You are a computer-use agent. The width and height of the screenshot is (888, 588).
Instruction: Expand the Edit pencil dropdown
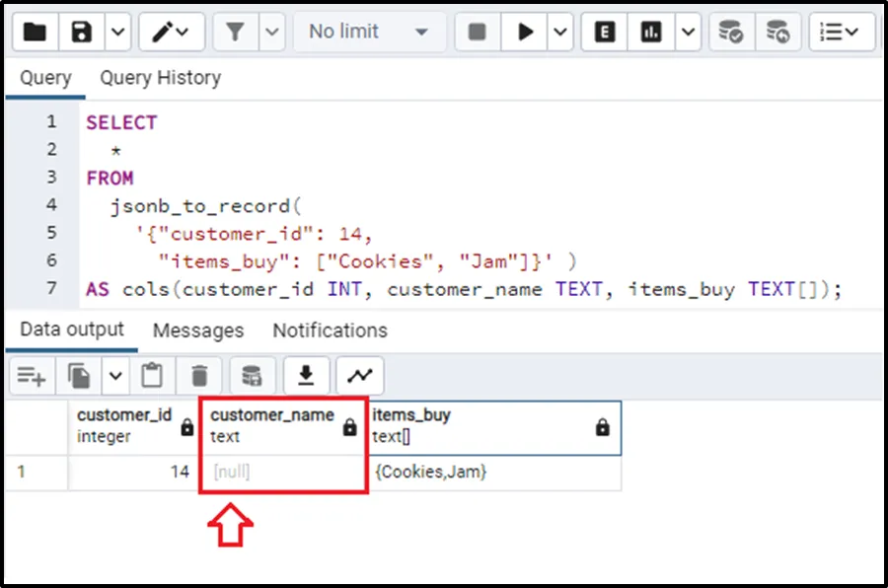[194, 33]
